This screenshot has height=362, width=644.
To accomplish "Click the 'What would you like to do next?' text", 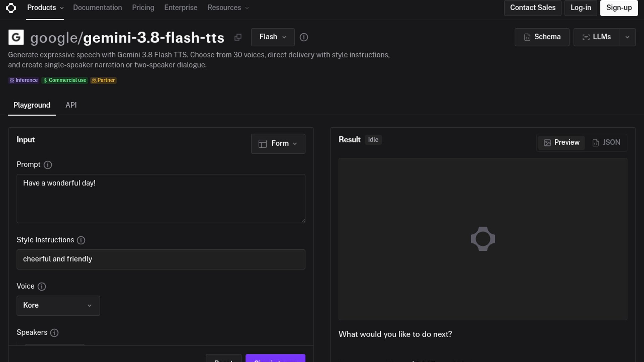I will pyautogui.click(x=395, y=335).
